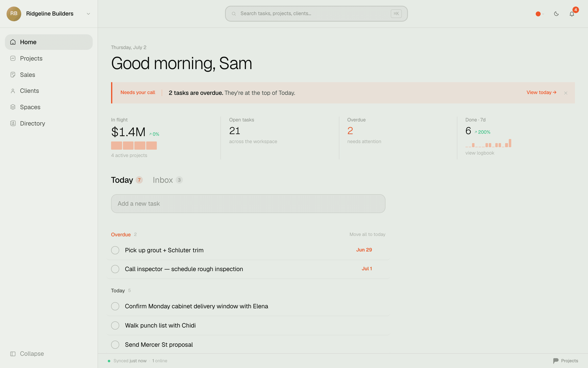Check off Walk punch list with Chidi

tap(115, 325)
